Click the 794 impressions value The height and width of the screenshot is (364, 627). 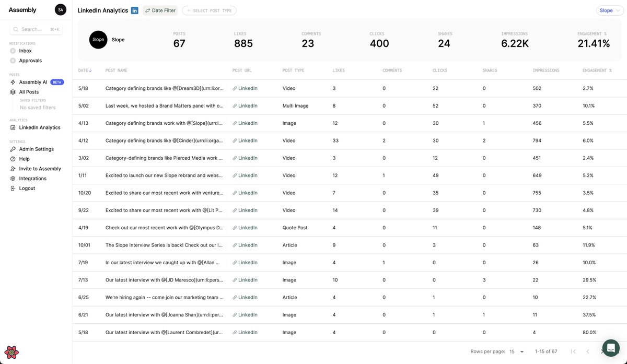click(537, 140)
